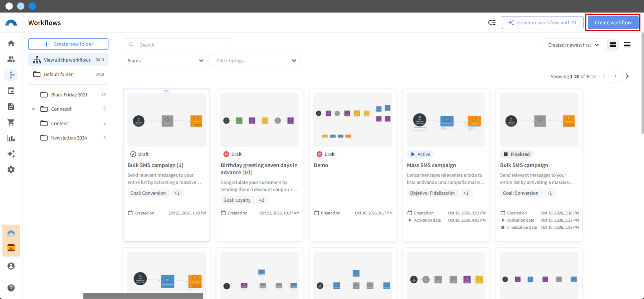Screen dimensions: 644x299
Task: Click the Search input field
Action: click(176, 45)
